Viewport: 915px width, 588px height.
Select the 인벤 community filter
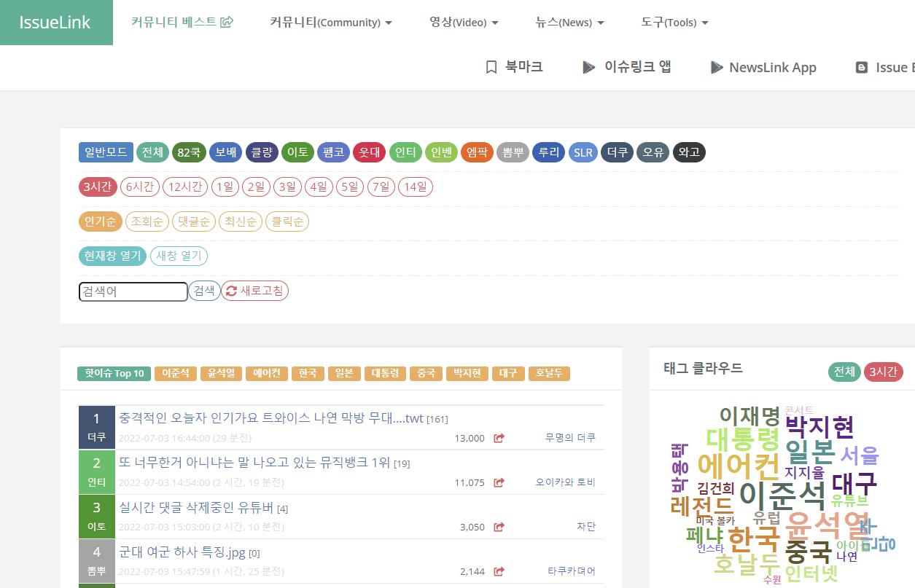(441, 152)
